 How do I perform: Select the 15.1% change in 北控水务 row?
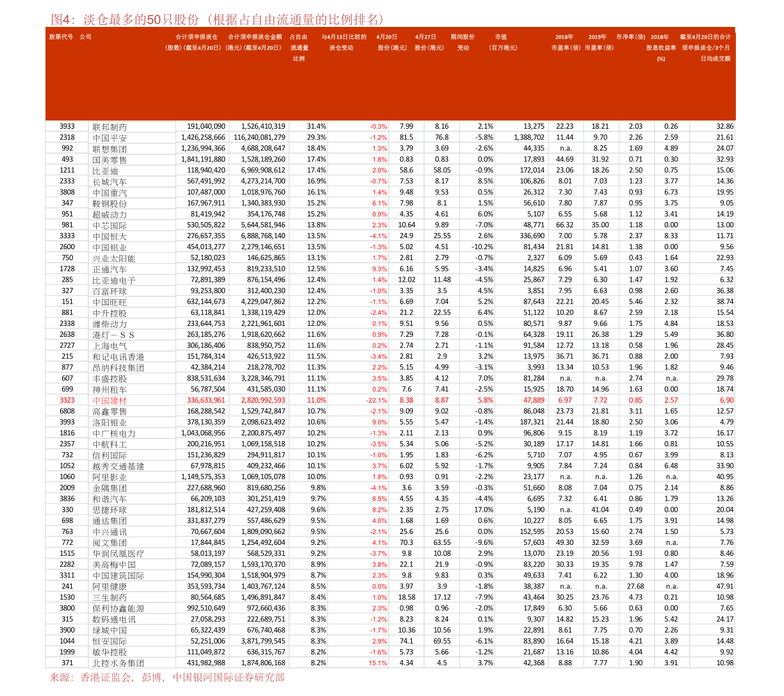[378, 663]
